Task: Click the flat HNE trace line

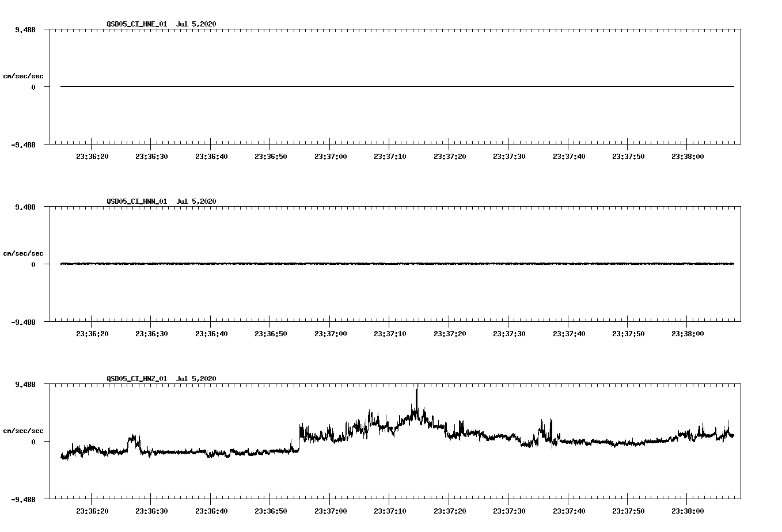Action: (397, 86)
